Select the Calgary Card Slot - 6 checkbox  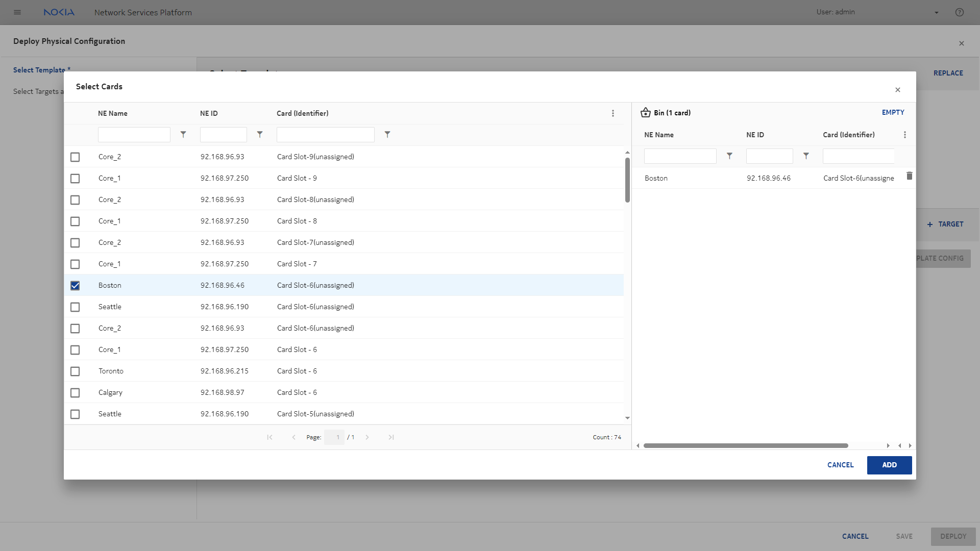75,393
